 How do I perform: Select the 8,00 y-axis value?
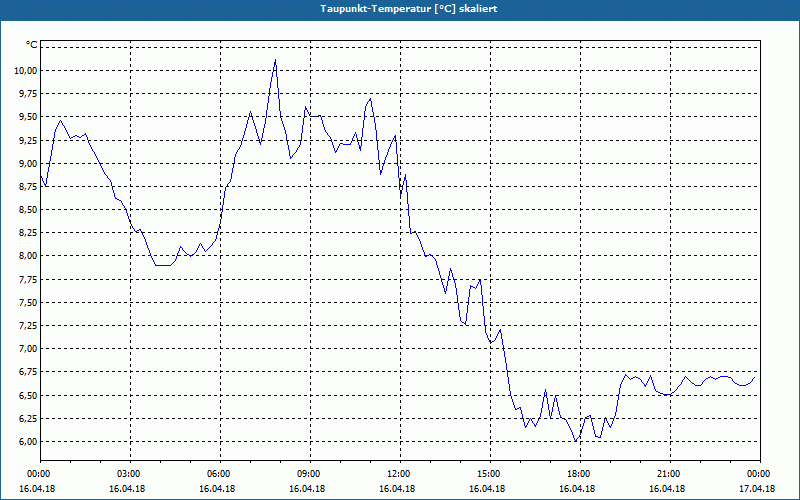click(29, 256)
